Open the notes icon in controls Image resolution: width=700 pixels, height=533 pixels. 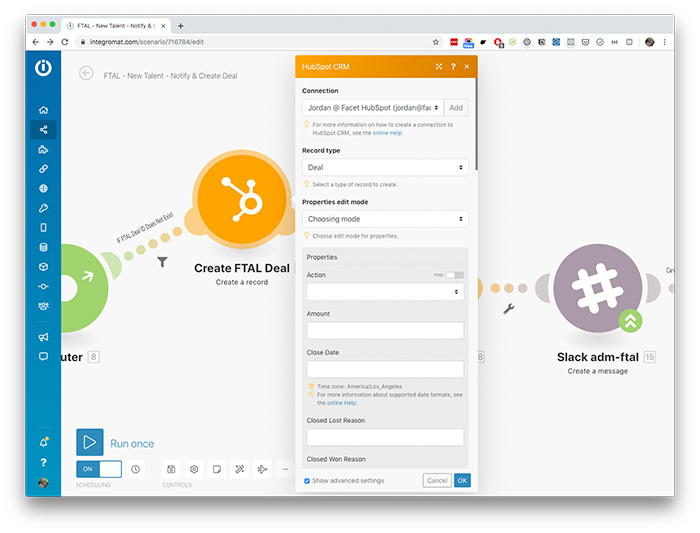tap(217, 469)
